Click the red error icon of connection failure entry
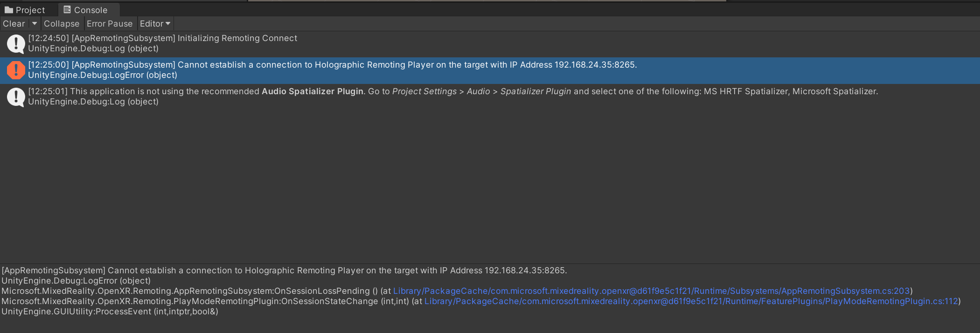Image resolution: width=980 pixels, height=333 pixels. pos(16,70)
